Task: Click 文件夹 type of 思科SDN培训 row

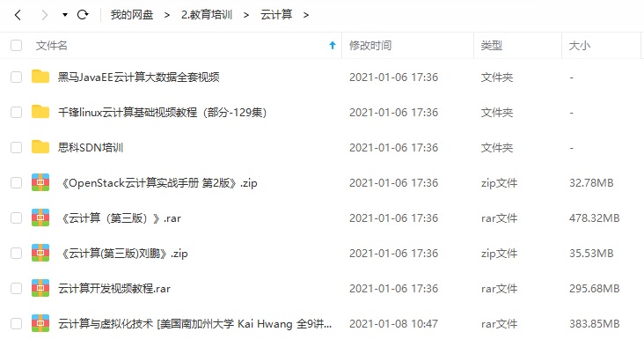Action: click(497, 148)
